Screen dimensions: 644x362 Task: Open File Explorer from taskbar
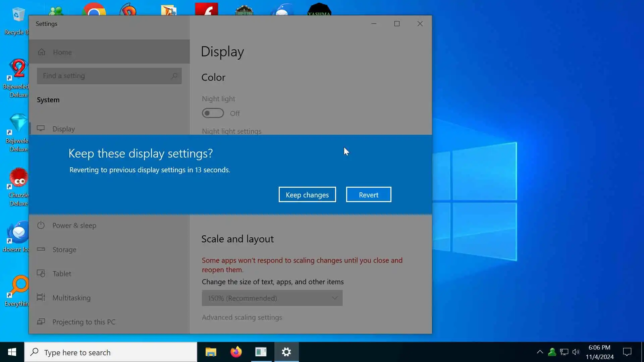(x=211, y=352)
